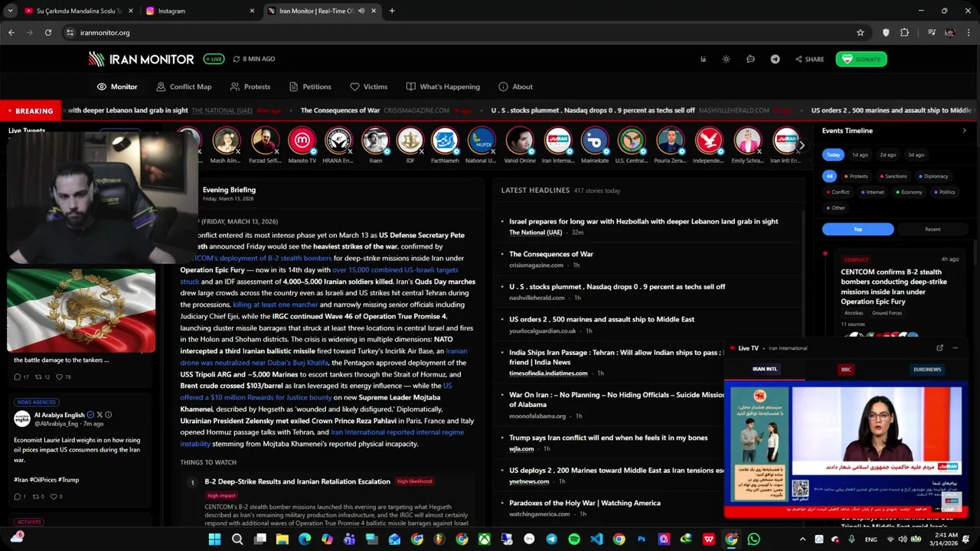Follow 'killing at least one marcher' link
This screenshot has width=980, height=551.
[275, 305]
